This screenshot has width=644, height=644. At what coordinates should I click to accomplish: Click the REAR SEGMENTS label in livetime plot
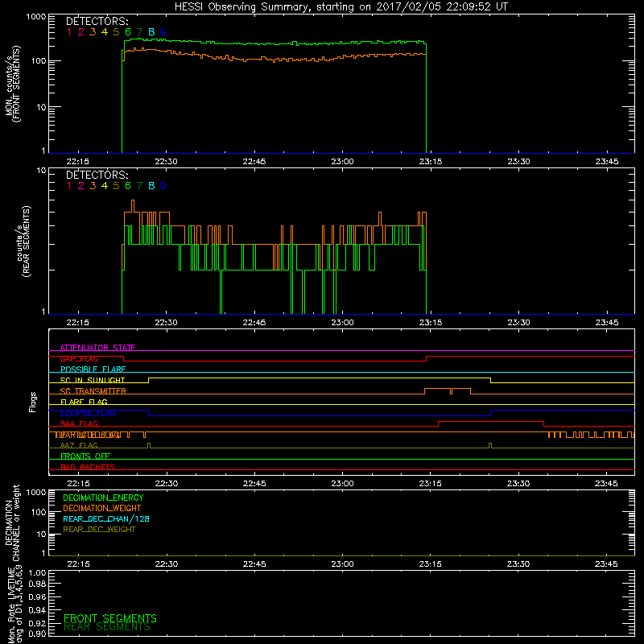(x=107, y=627)
